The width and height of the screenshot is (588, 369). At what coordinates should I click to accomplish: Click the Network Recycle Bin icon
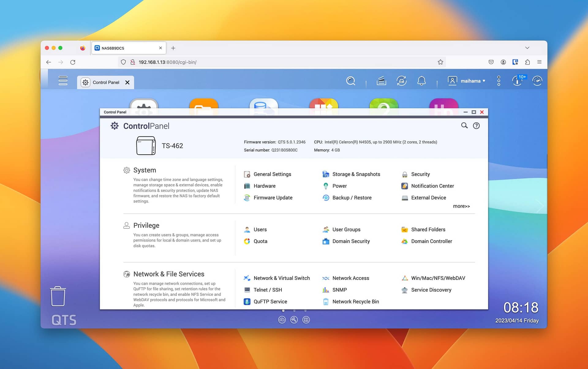coord(326,302)
